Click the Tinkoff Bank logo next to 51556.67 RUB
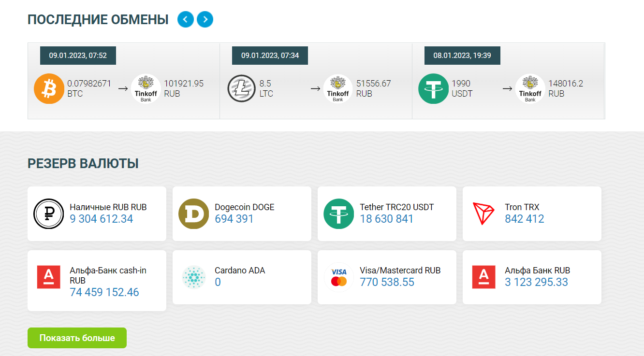Image resolution: width=644 pixels, height=356 pixels. 338,88
